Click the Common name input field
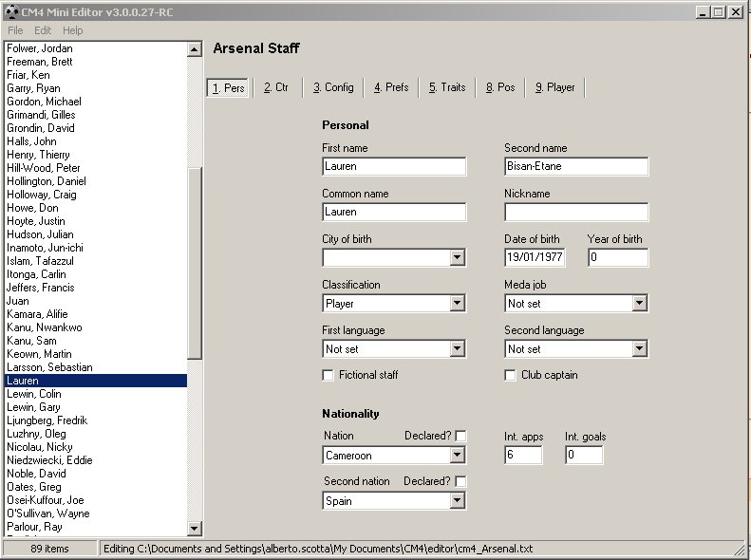 (x=394, y=212)
